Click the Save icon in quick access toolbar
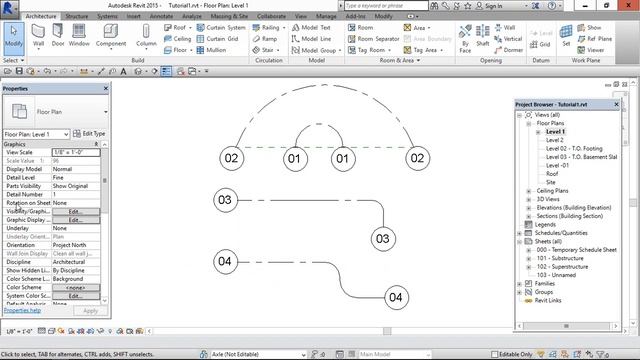 click(19, 71)
